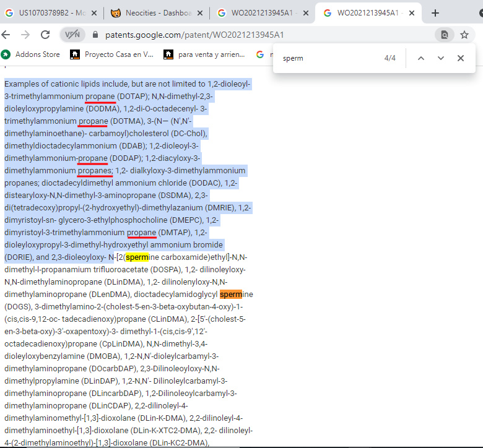Click the site padlock icon

click(95, 35)
